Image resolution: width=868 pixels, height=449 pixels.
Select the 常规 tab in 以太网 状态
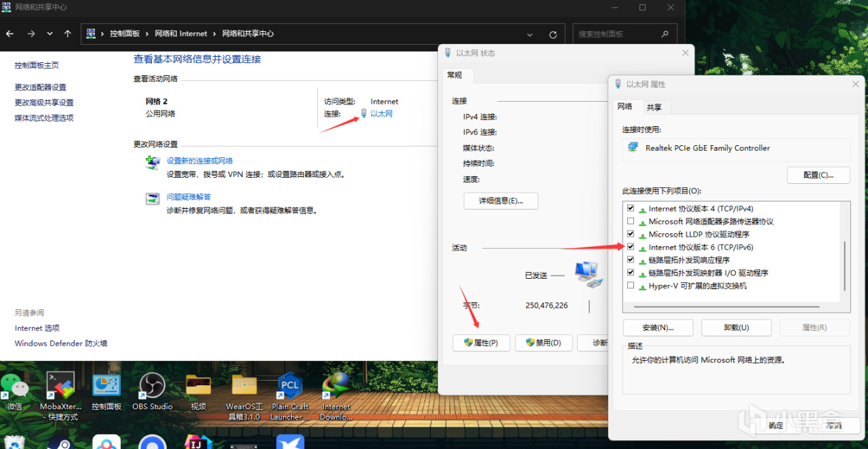(x=454, y=75)
